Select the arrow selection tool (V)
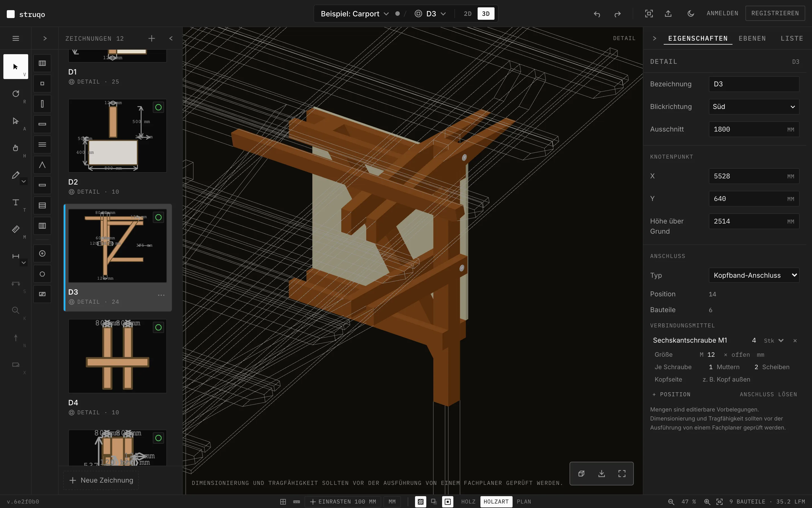 pos(16,67)
